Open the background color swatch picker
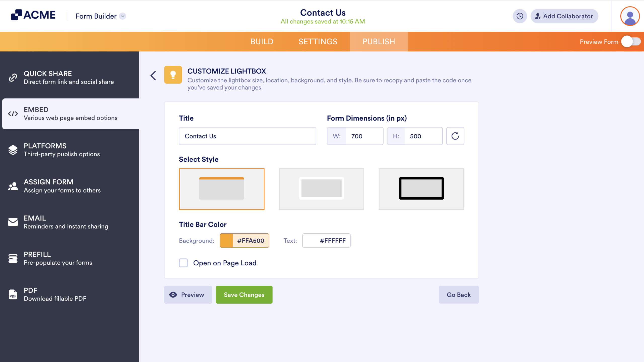Viewport: 644px width, 362px height. pos(226,240)
